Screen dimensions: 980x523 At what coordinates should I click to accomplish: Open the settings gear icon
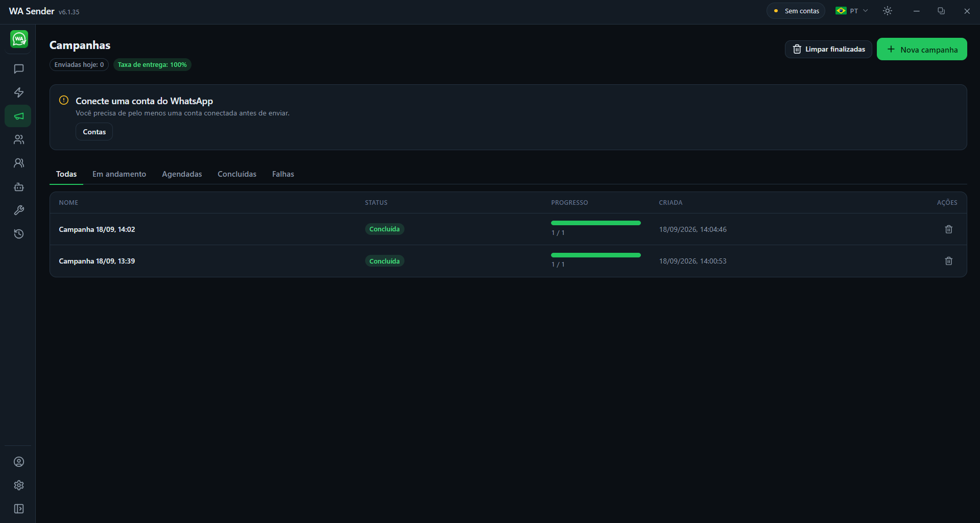(19, 485)
